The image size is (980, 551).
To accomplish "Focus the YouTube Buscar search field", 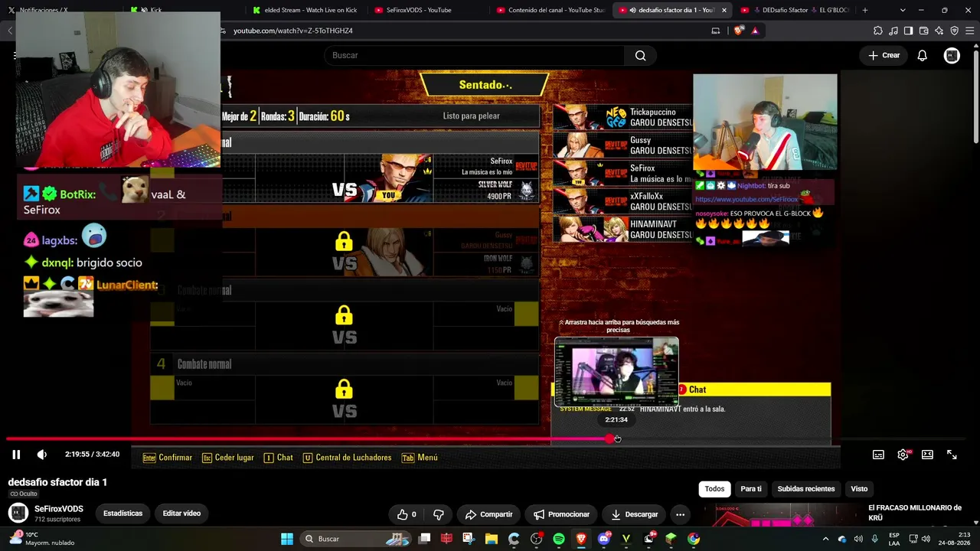I will 473,55.
